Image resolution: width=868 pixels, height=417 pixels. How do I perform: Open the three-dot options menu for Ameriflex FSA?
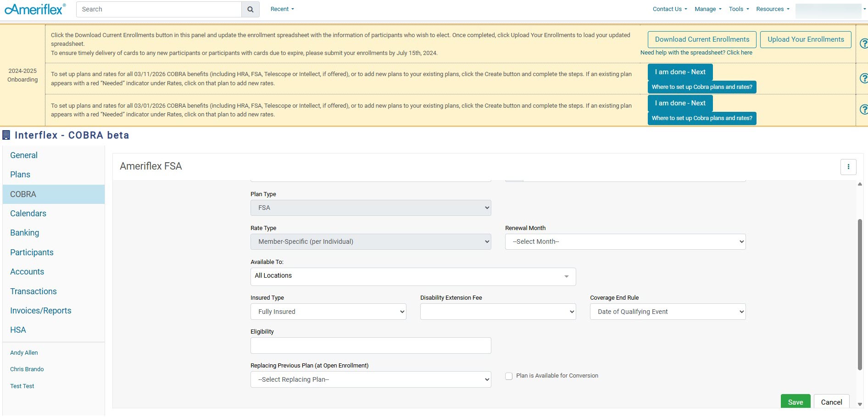pos(848,167)
